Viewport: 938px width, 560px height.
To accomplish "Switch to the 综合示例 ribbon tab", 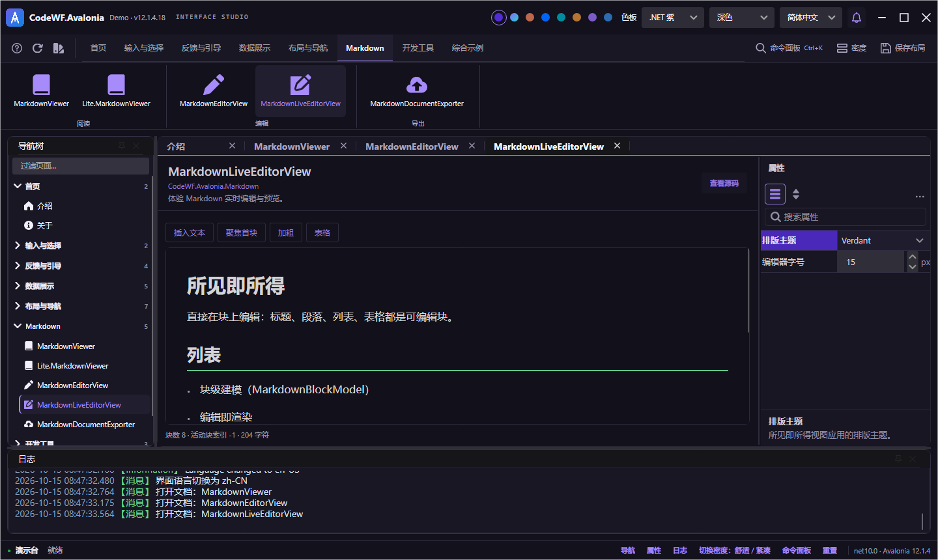I will [468, 48].
